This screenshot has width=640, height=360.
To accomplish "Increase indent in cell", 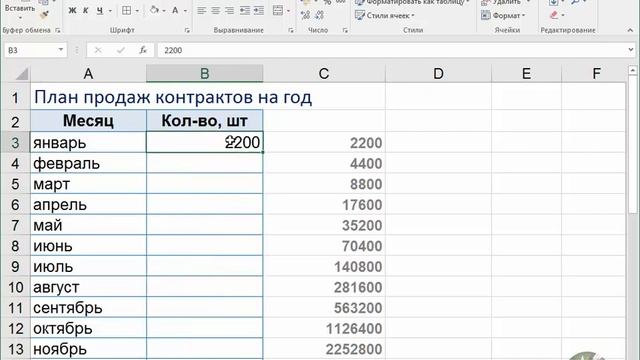I will (x=259, y=11).
